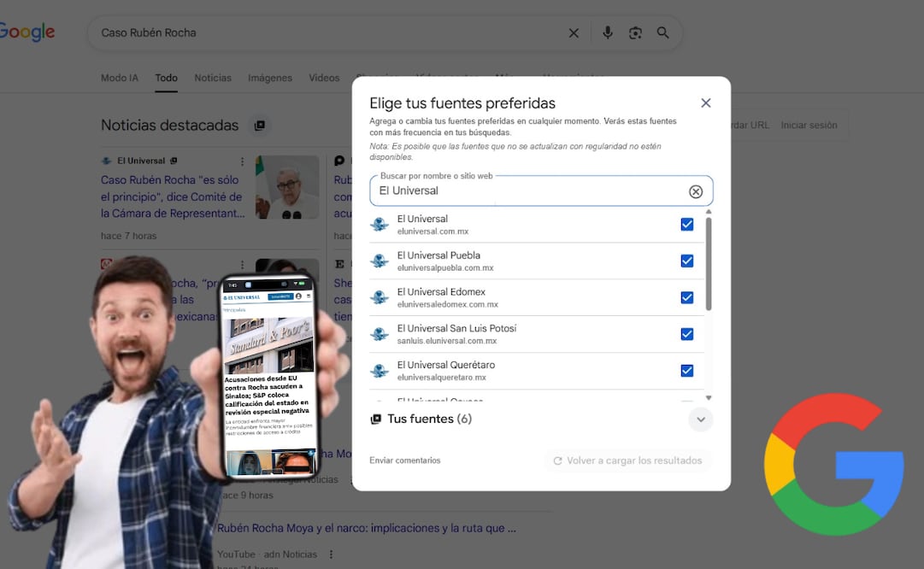This screenshot has width=924, height=569.
Task: Click the Tus fuentes stack icon
Action: pos(375,419)
